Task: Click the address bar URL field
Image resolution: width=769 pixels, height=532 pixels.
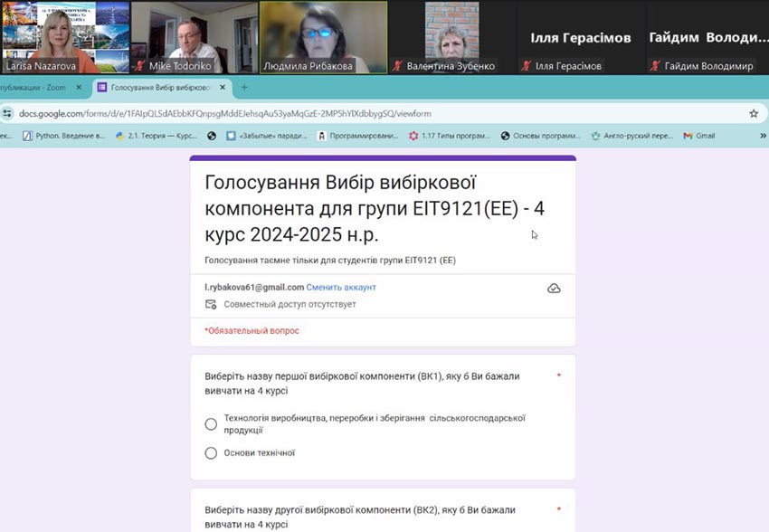Action: coord(362,113)
